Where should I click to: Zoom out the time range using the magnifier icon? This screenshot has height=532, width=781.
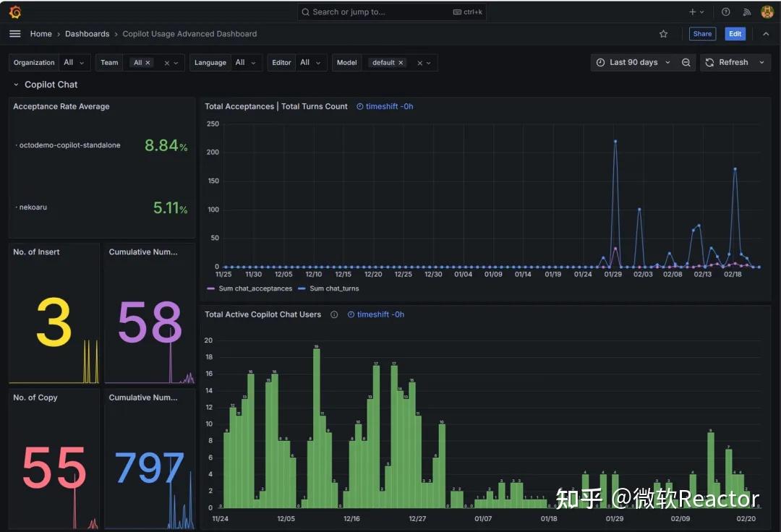click(686, 62)
